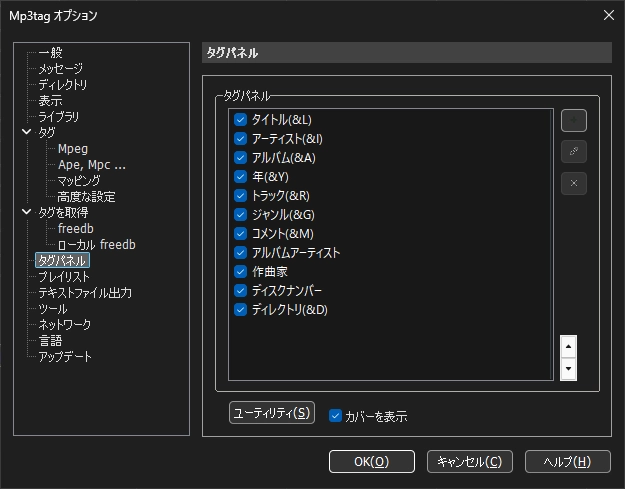Screen dimensions: 625x489
Task: Select ディレクトリ in the options tree
Action: pyautogui.click(x=63, y=84)
